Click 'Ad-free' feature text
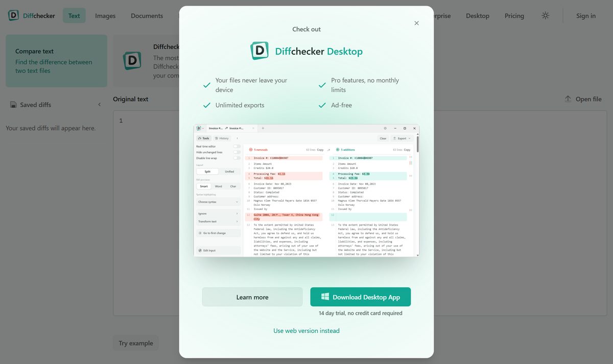Screen dimensions: 613x364 pos(342,105)
